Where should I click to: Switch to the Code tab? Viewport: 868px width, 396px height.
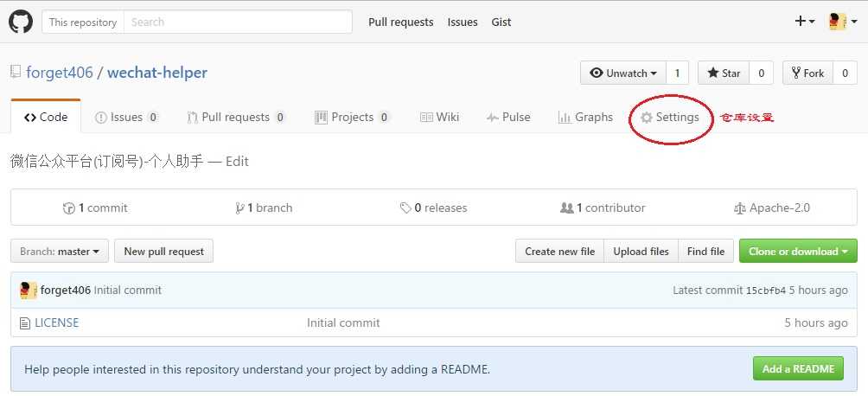46,117
